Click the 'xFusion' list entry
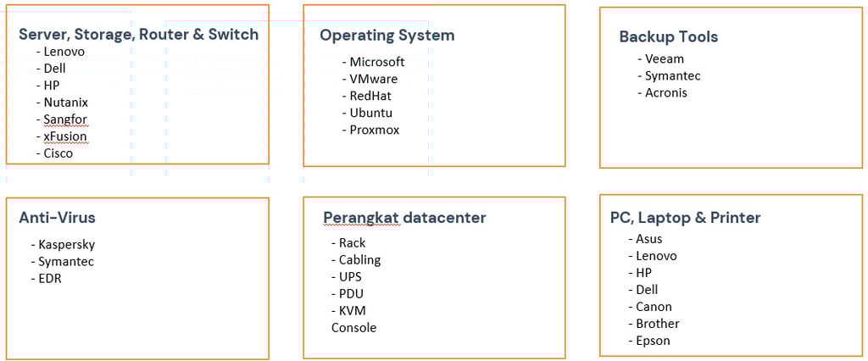This screenshot has height=361, width=868. point(64,136)
